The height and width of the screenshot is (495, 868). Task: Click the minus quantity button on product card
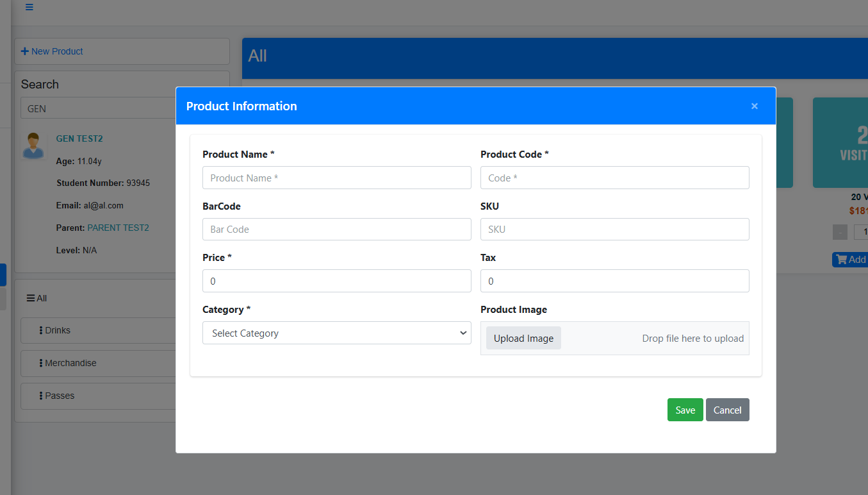coord(840,232)
